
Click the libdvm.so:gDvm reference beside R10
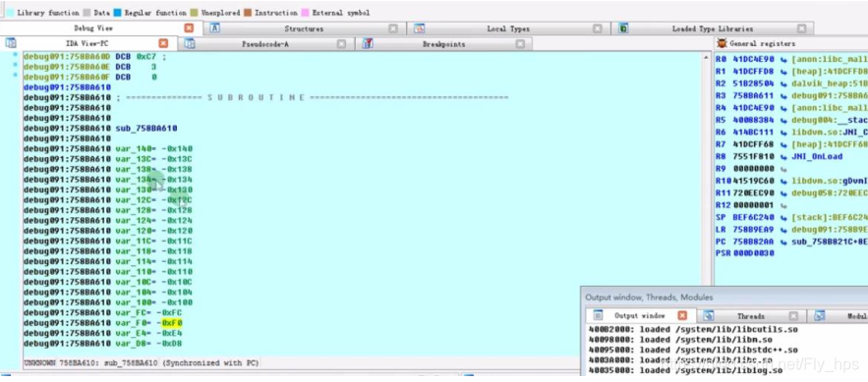(830, 181)
